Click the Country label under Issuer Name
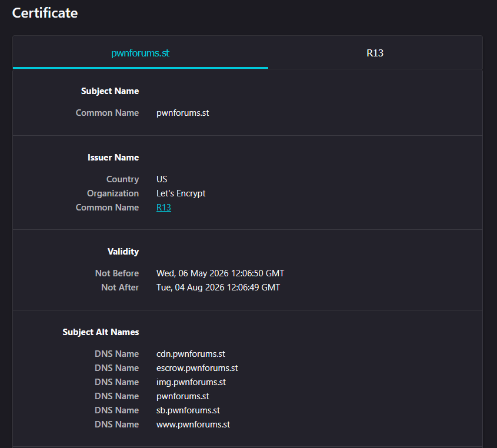The width and height of the screenshot is (497, 448). tap(123, 179)
